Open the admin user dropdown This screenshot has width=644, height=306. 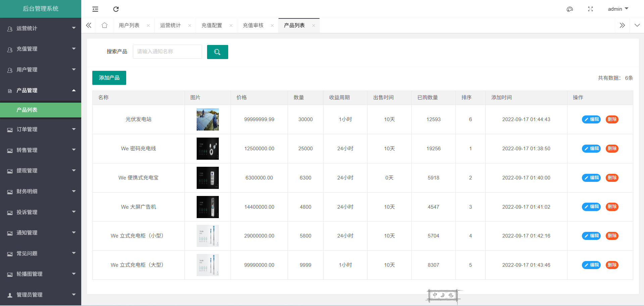[618, 9]
